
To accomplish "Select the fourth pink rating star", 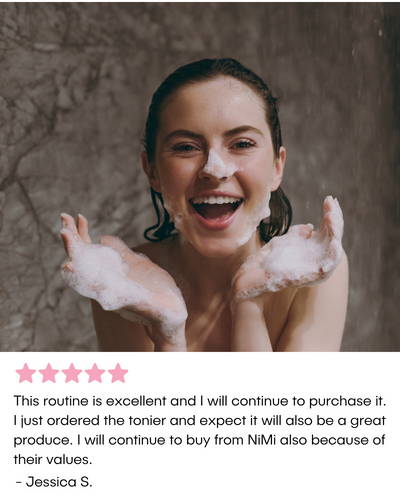I will pyautogui.click(x=95, y=373).
